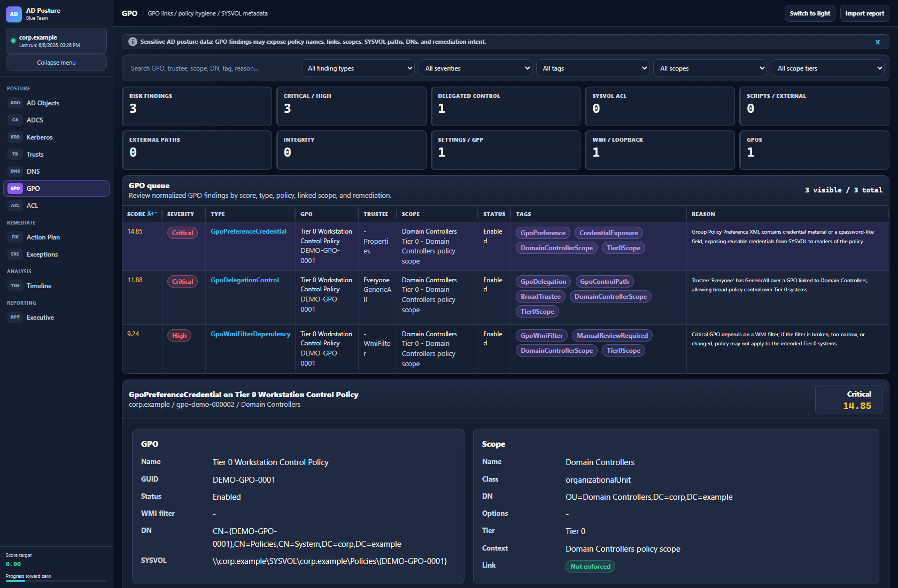Click the Not enforced link badge
This screenshot has width=898, height=588.
tap(590, 566)
